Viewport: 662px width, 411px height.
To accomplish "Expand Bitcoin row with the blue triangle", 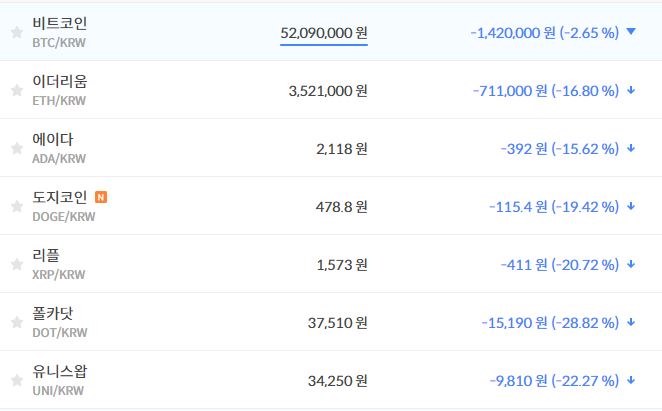I will [x=631, y=31].
